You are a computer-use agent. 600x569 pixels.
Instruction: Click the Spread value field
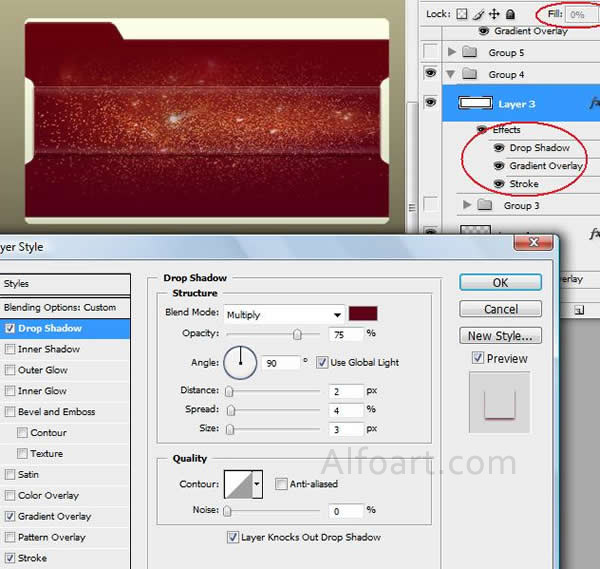pos(346,411)
